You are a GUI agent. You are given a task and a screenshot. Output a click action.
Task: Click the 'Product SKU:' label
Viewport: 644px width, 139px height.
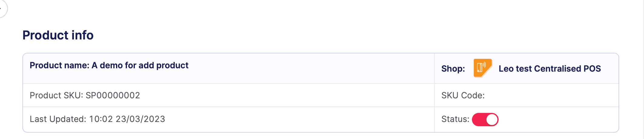(56, 95)
